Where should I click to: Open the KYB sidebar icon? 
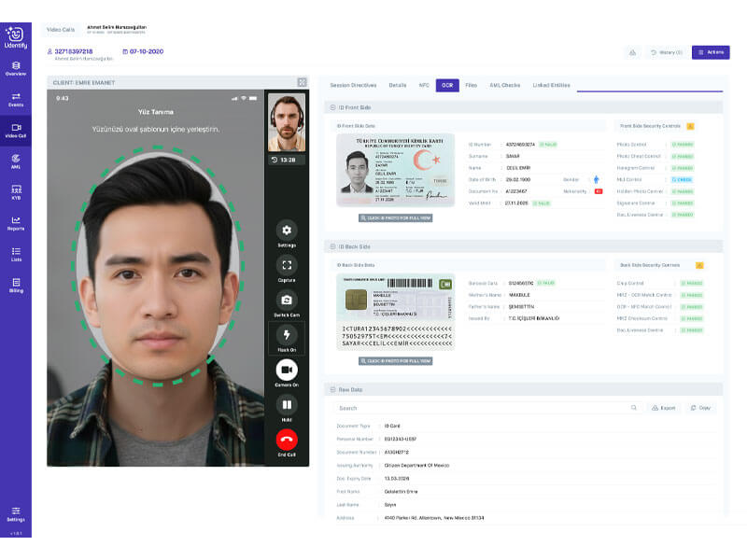tap(16, 191)
